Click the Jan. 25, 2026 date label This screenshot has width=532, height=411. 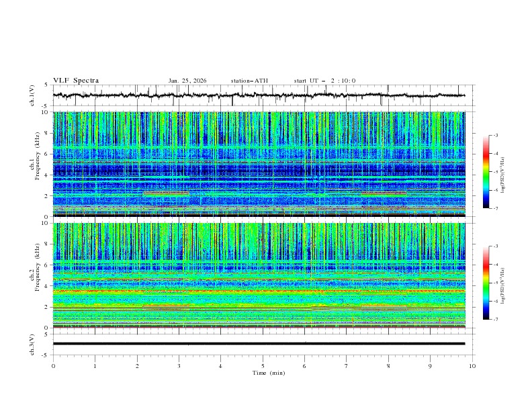pos(187,81)
